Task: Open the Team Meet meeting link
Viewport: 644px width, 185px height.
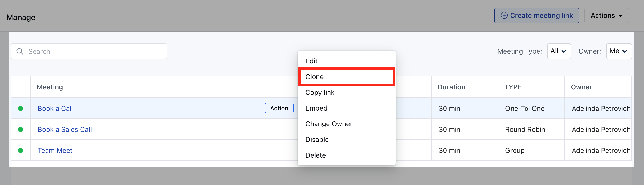Action: [55, 150]
